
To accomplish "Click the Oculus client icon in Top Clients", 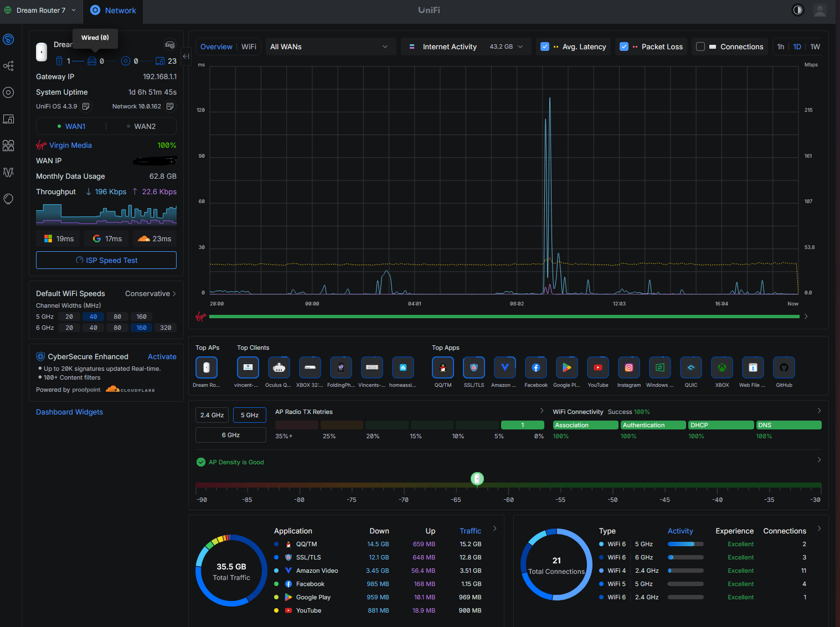I will [x=279, y=368].
